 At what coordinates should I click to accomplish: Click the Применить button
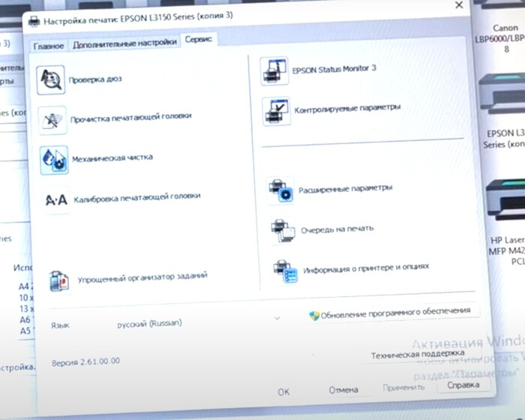403,388
